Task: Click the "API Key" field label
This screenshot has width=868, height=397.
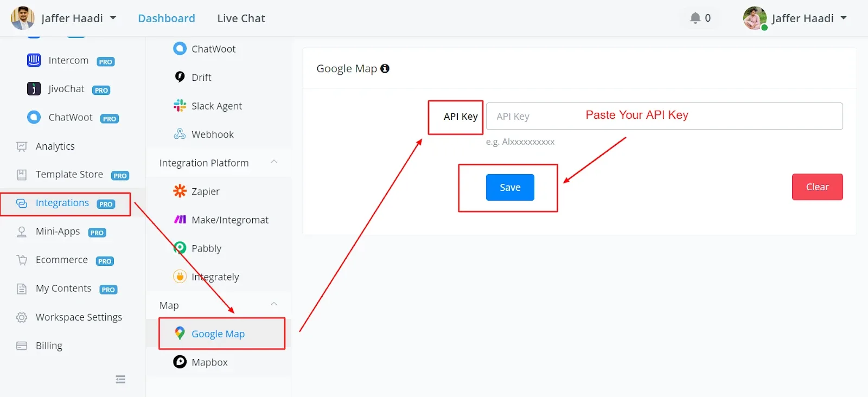Action: [461, 117]
